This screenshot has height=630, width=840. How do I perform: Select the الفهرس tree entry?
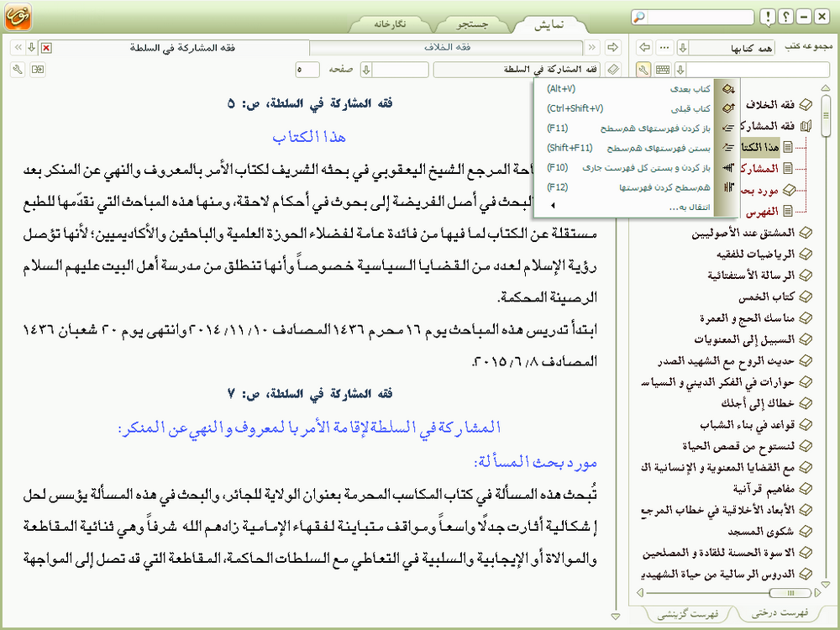click(763, 212)
